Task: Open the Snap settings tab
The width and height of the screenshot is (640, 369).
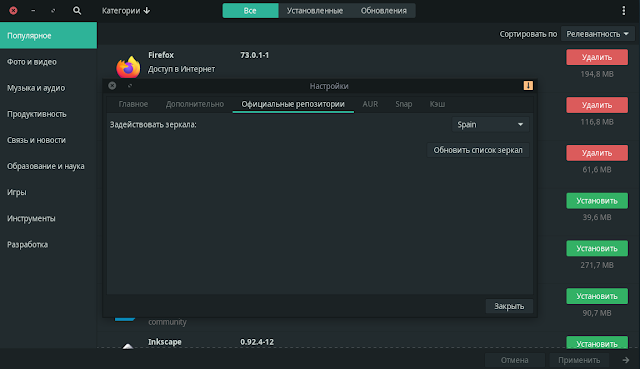Action: [404, 104]
